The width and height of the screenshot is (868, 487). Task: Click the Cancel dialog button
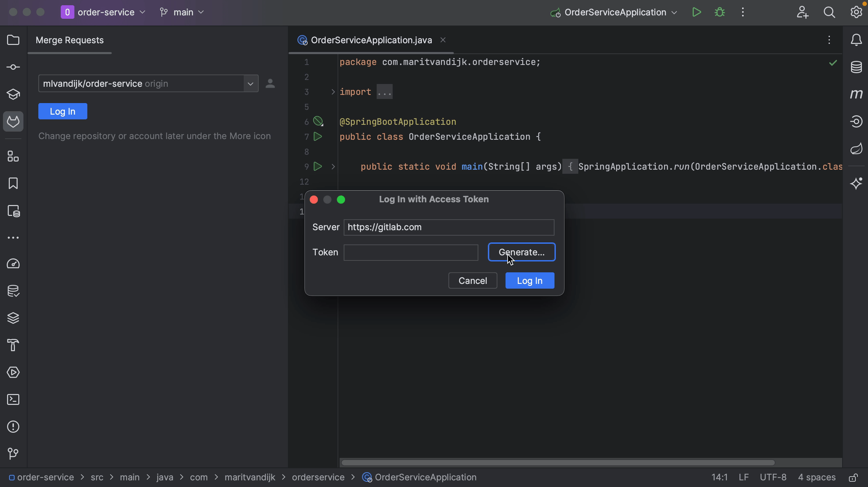point(472,280)
